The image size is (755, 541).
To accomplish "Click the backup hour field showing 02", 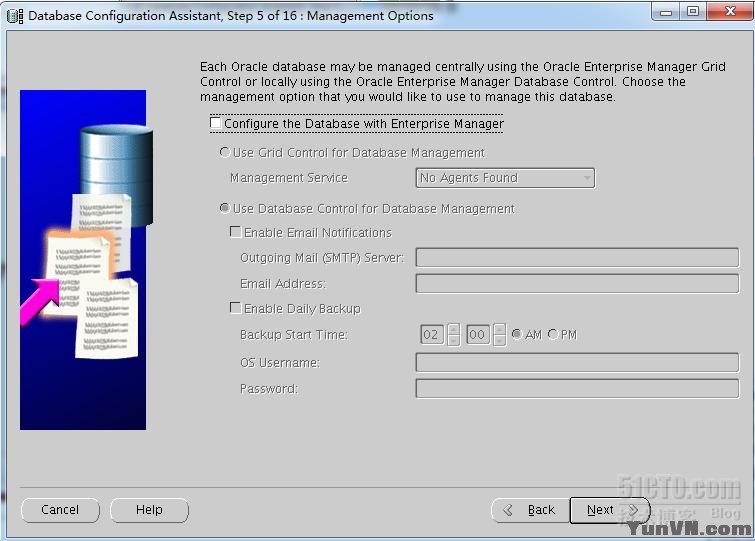I will (x=432, y=335).
